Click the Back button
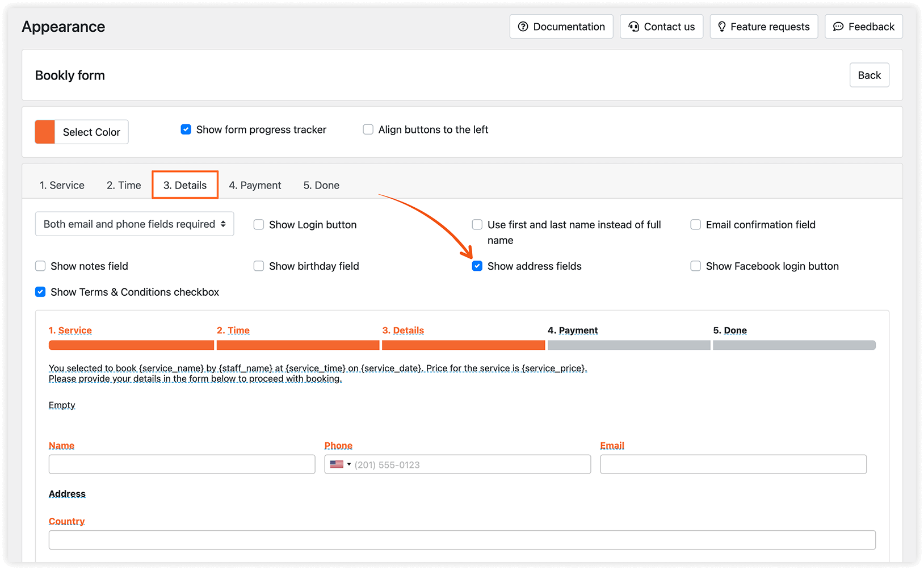 coord(869,75)
